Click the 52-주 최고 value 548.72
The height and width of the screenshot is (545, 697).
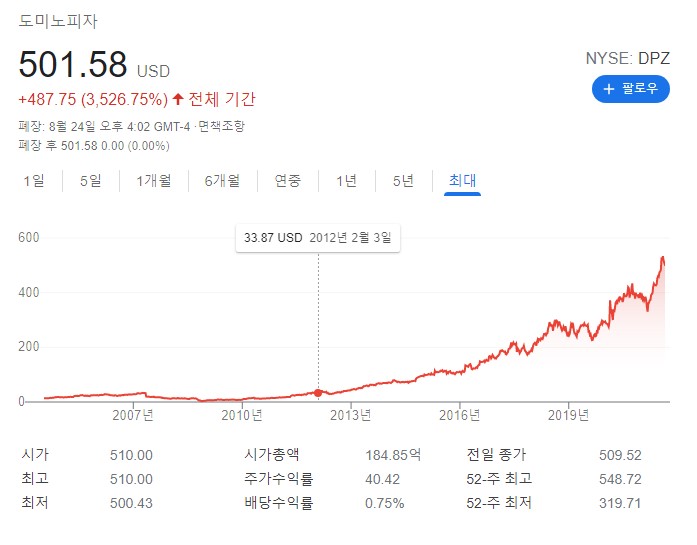(620, 479)
